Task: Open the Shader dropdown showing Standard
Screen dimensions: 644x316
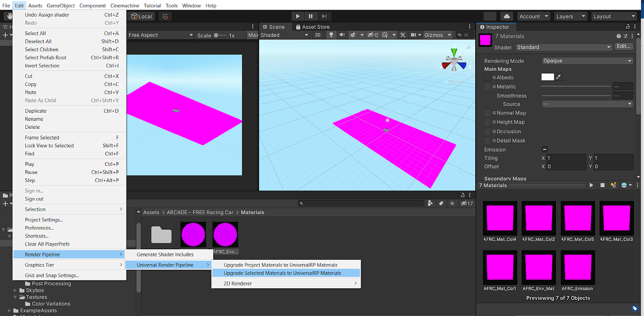Action: (x=563, y=47)
